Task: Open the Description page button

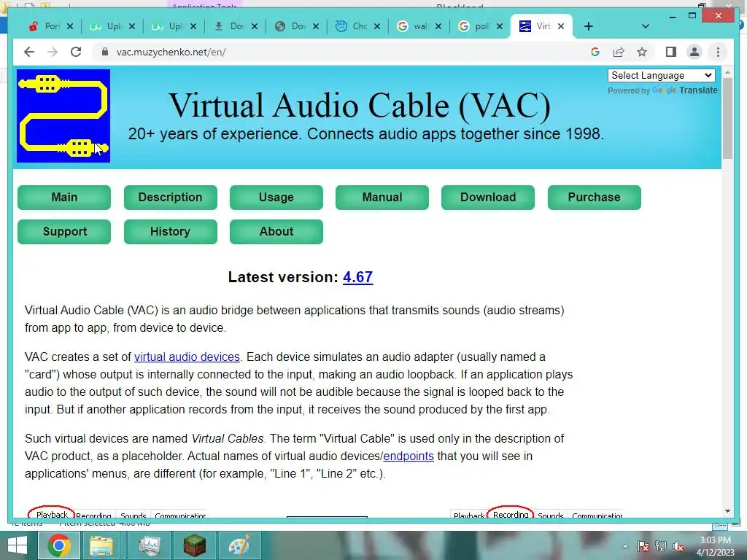Action: (x=171, y=197)
